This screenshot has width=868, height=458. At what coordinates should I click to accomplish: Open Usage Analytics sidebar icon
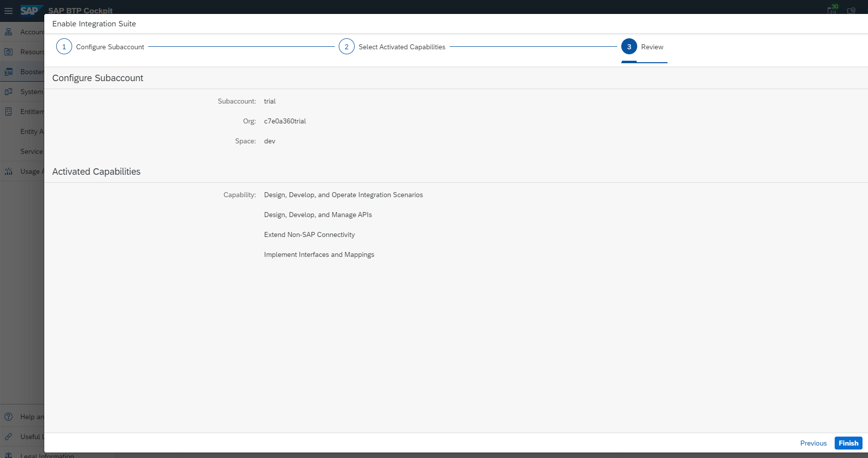point(8,171)
